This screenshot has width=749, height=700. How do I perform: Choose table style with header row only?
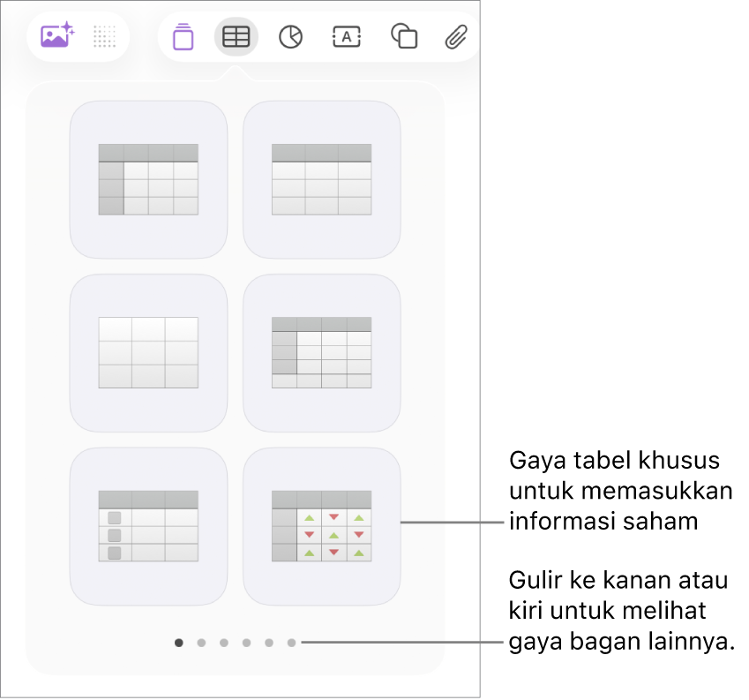point(321,180)
